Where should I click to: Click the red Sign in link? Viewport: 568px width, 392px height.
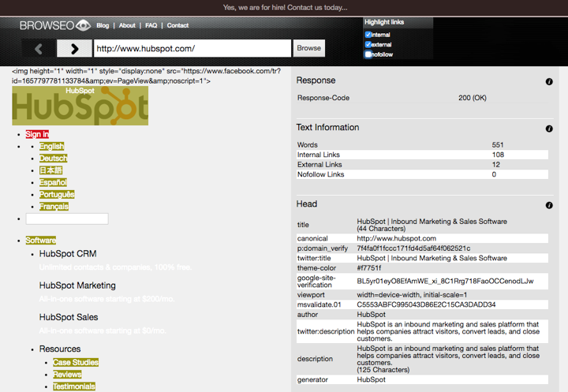37,135
